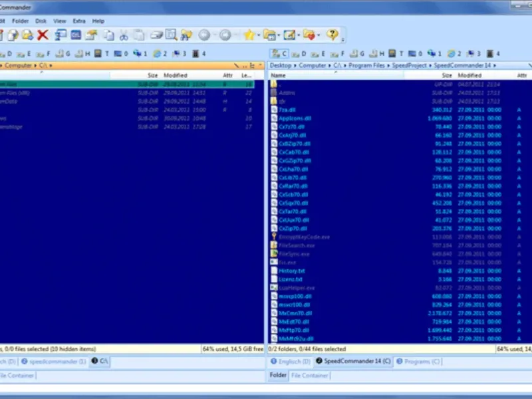Select the right panel Folder tab

pos(278,375)
